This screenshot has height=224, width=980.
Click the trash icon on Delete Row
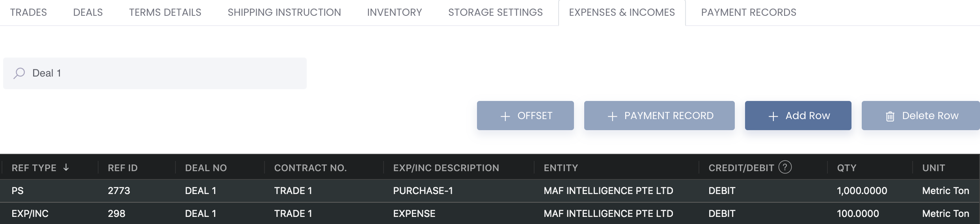890,116
